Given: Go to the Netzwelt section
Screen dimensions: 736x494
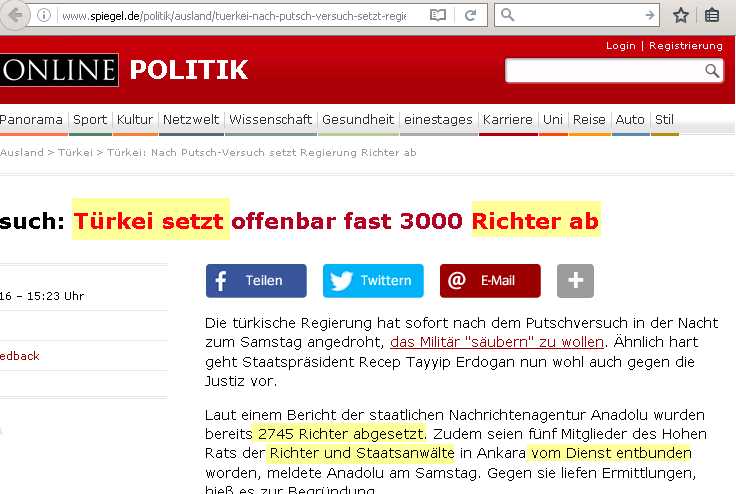Looking at the screenshot, I should click(x=191, y=120).
